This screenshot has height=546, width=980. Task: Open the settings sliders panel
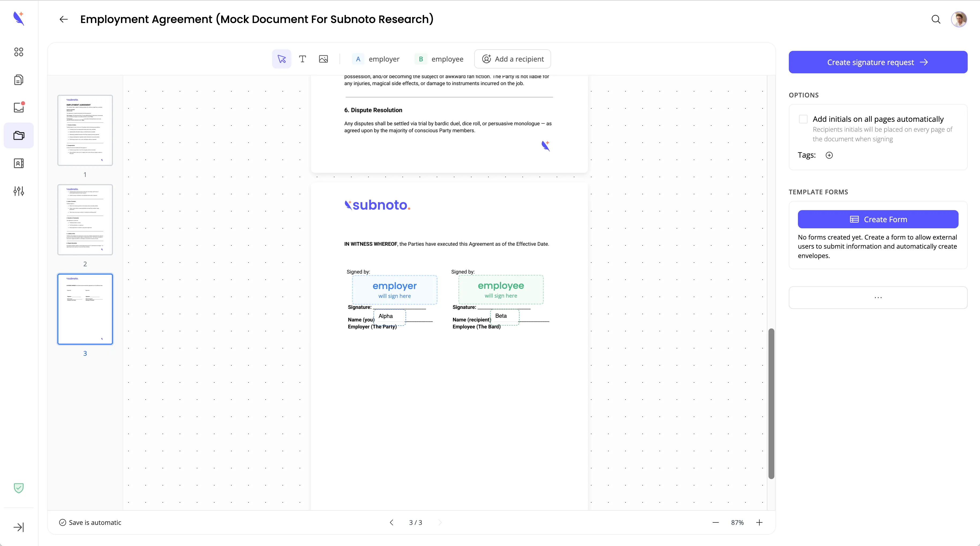tap(19, 191)
